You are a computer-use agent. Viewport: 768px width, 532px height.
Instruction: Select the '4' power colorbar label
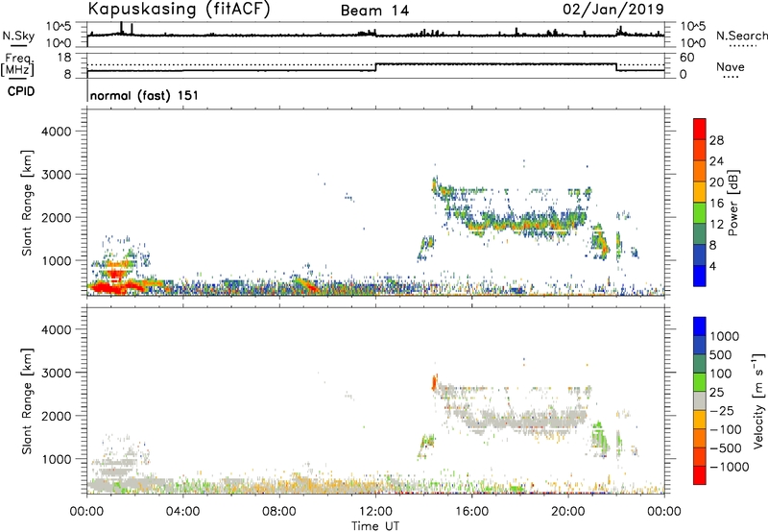tap(712, 266)
